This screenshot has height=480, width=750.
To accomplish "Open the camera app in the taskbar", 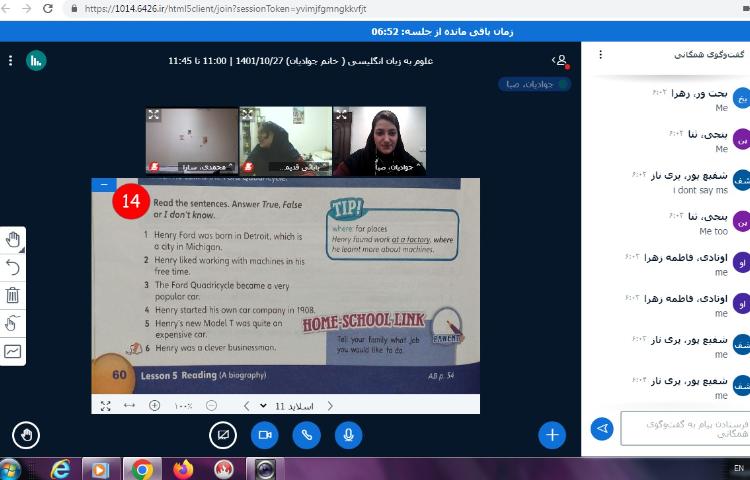I will [x=265, y=469].
